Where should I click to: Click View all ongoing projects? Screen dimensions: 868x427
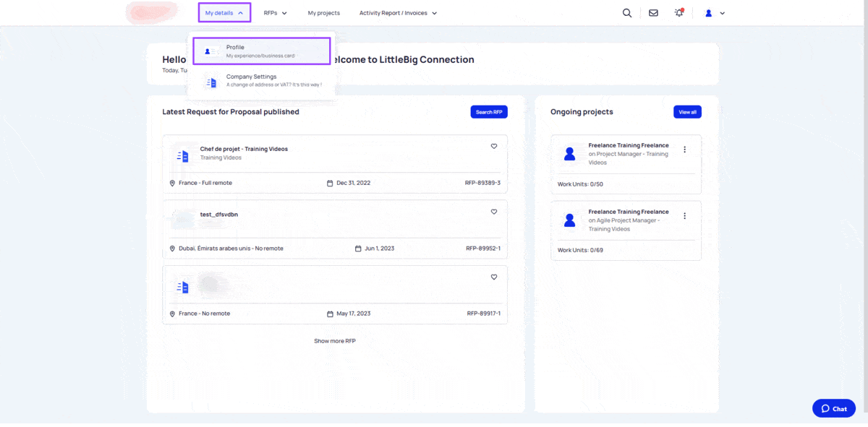coord(687,112)
